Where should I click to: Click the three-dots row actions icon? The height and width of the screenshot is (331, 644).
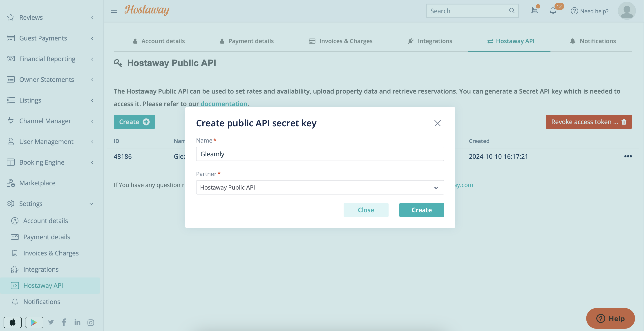point(628,156)
